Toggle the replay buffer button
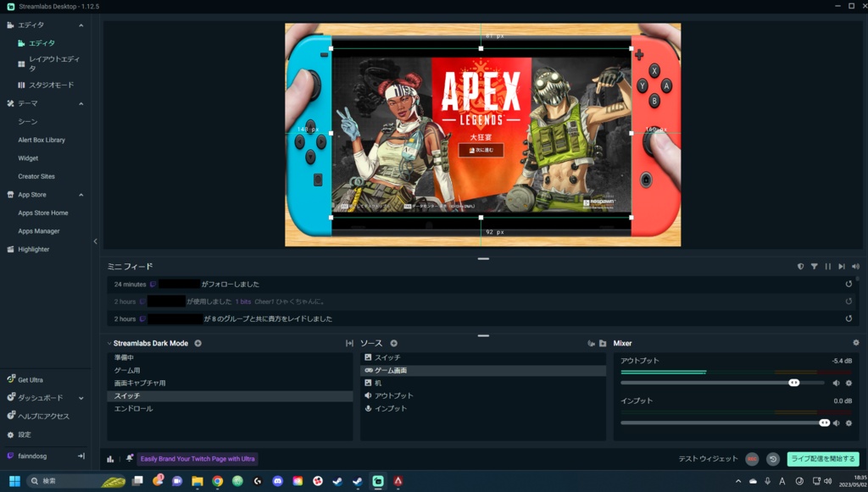Image resolution: width=868 pixels, height=492 pixels. [773, 459]
